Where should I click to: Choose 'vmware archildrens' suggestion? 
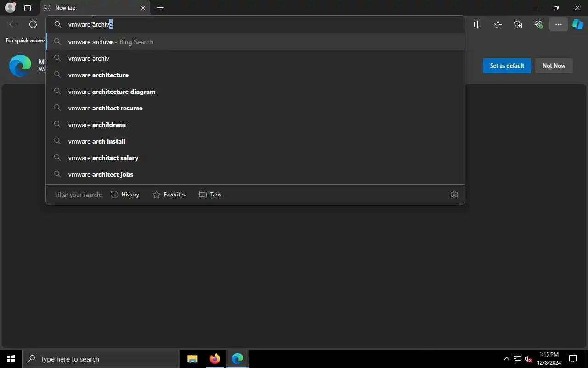tap(255, 125)
